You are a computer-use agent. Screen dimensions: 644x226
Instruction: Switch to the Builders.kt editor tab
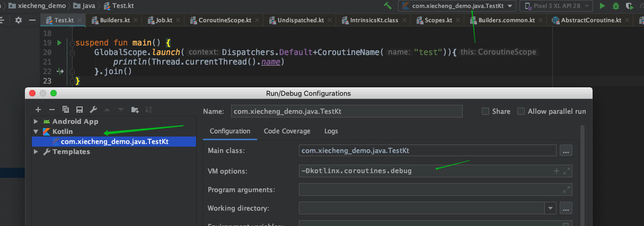(114, 20)
